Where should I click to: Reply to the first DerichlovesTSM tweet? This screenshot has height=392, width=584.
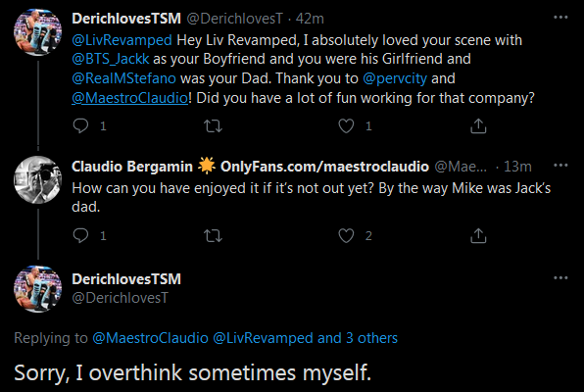[80, 126]
